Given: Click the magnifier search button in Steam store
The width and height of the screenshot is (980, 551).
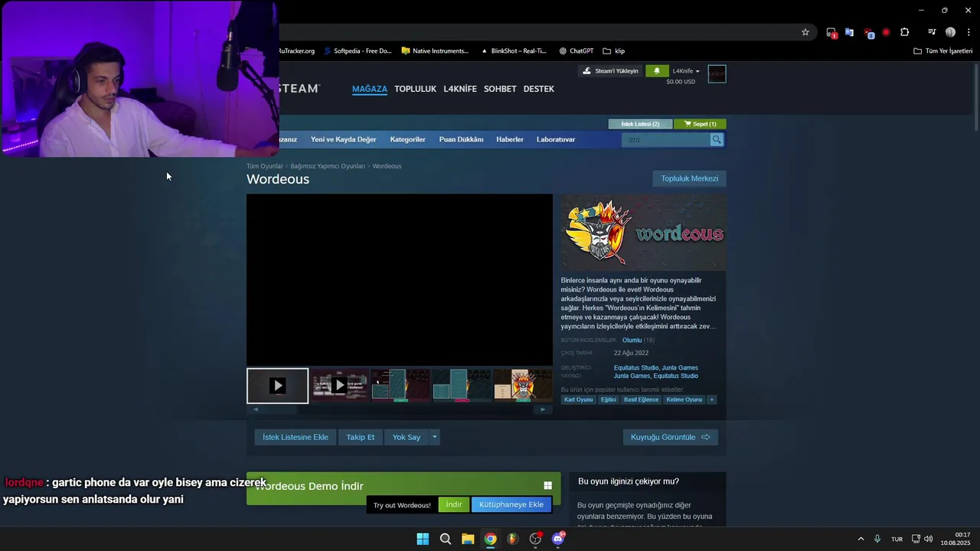Looking at the screenshot, I should [x=717, y=139].
